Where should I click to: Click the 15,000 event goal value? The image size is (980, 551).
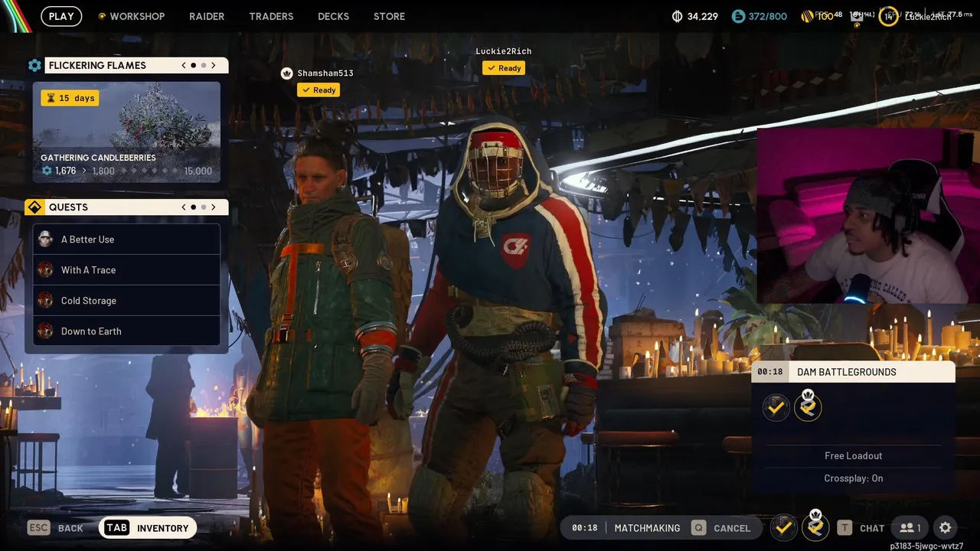tap(198, 171)
